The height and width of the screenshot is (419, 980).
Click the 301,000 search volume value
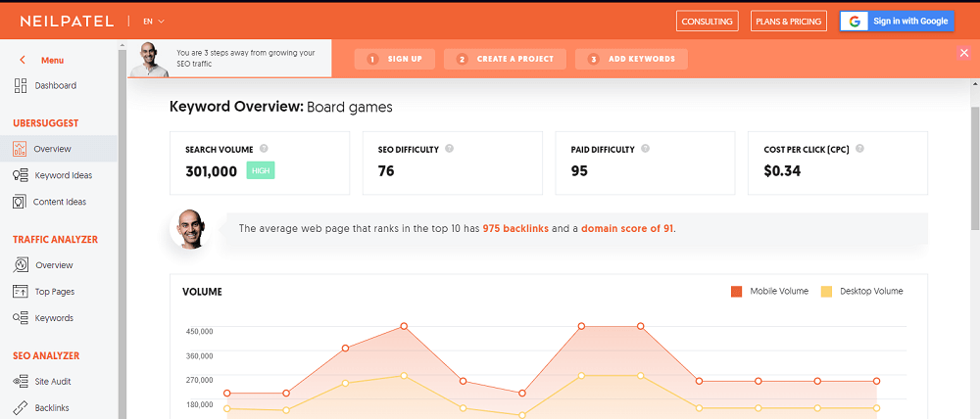pyautogui.click(x=212, y=170)
